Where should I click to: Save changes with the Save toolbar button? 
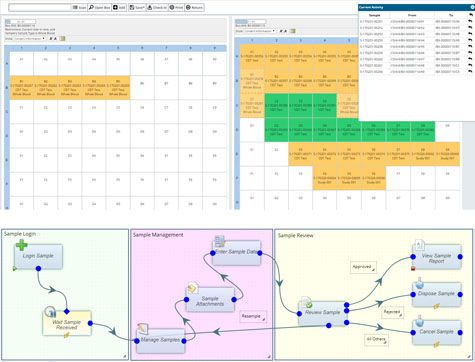(x=137, y=7)
